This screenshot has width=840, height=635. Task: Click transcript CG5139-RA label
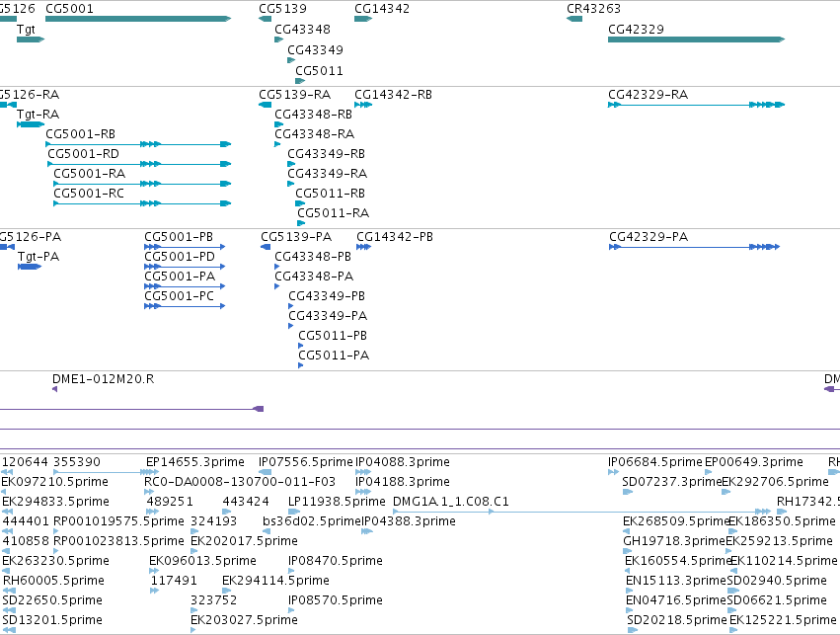point(295,95)
